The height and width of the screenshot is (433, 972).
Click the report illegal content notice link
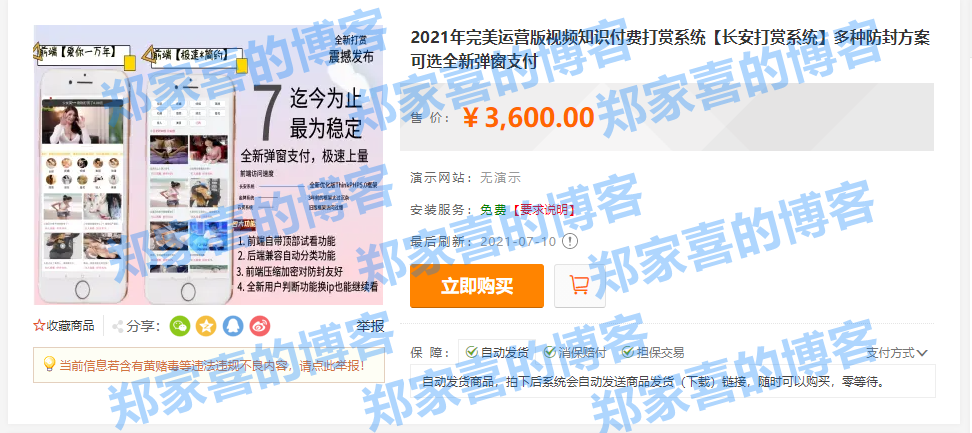tap(209, 365)
